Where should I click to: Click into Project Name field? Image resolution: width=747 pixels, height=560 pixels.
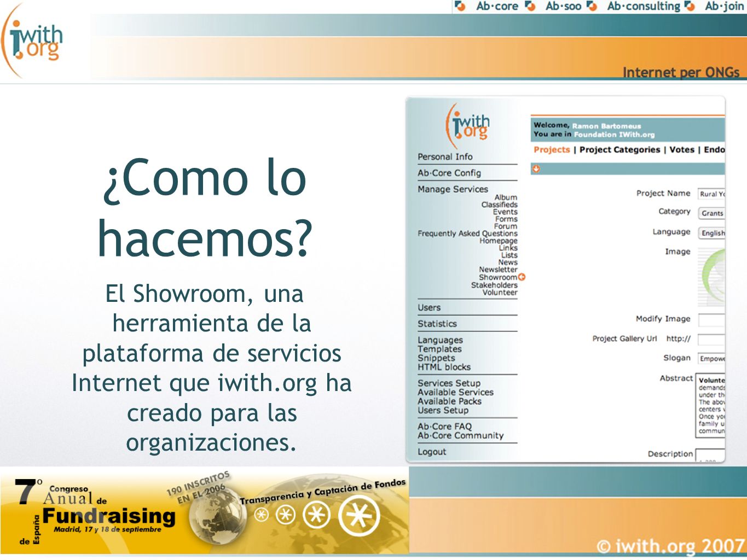point(711,194)
